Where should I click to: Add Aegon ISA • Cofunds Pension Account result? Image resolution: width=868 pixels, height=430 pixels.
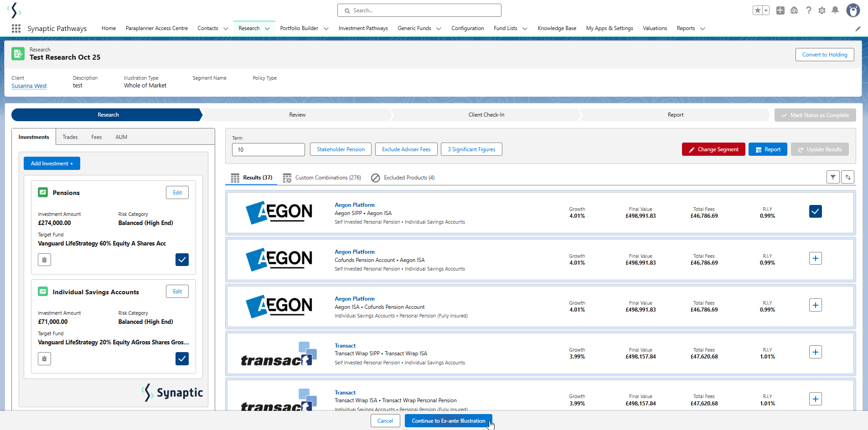[816, 305]
